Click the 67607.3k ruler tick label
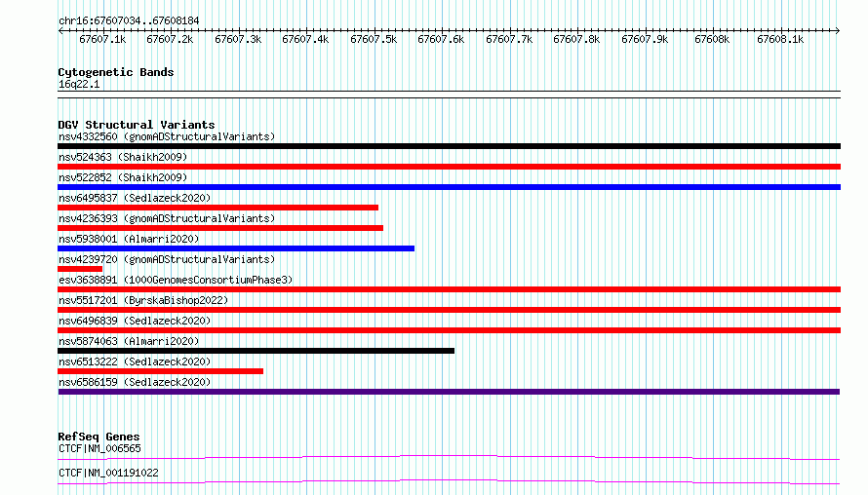The height and width of the screenshot is (495, 868). (x=238, y=39)
